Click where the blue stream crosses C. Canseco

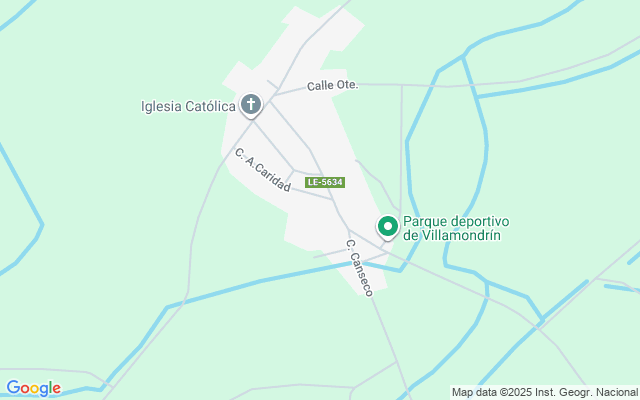pyautogui.click(x=357, y=263)
